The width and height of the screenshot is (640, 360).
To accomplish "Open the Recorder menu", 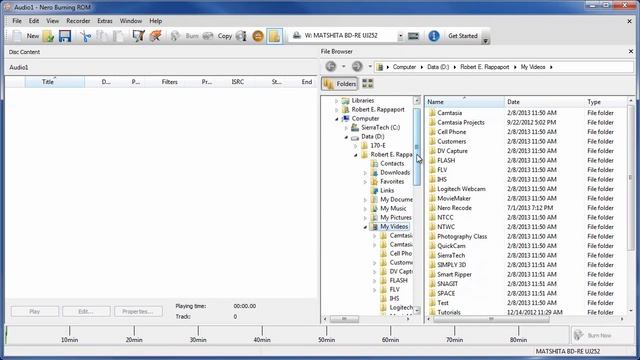I will click(x=78, y=21).
